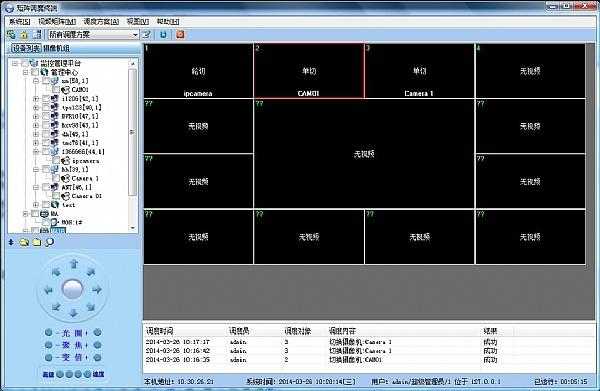Image resolution: width=600 pixels, height=391 pixels.
Task: Click the zoom minus button left of 变倍
Action: coord(48,357)
